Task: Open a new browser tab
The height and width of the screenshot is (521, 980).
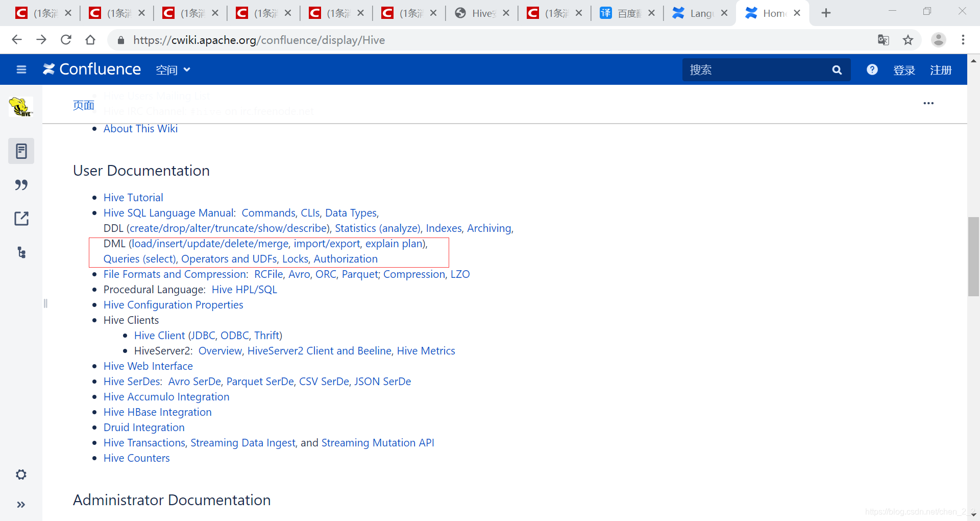Action: coord(826,13)
